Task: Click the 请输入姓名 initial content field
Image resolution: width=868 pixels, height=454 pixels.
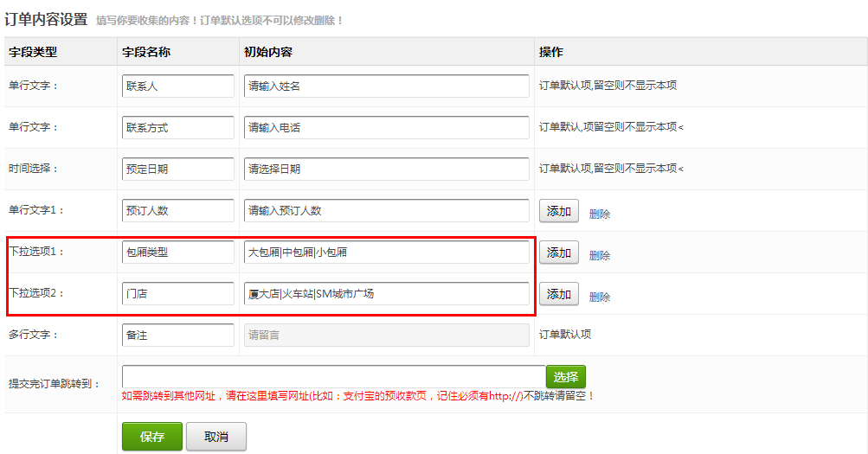Action: 386,86
